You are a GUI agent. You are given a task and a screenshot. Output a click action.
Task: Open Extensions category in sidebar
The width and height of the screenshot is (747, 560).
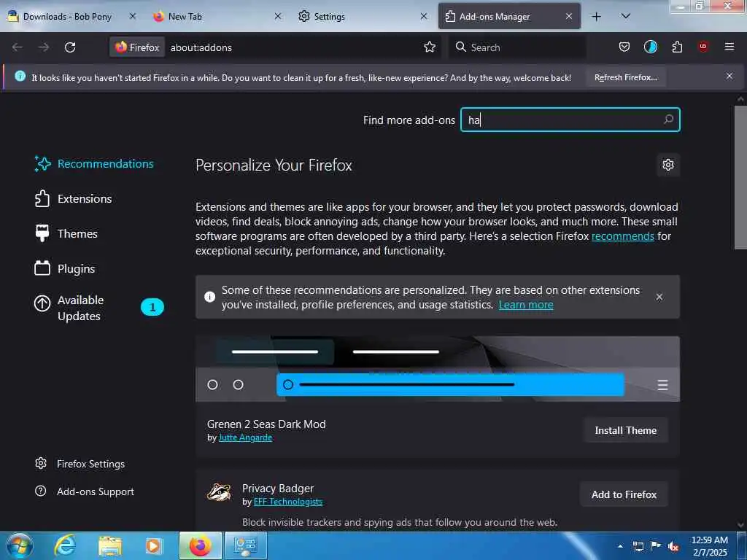tap(74, 198)
